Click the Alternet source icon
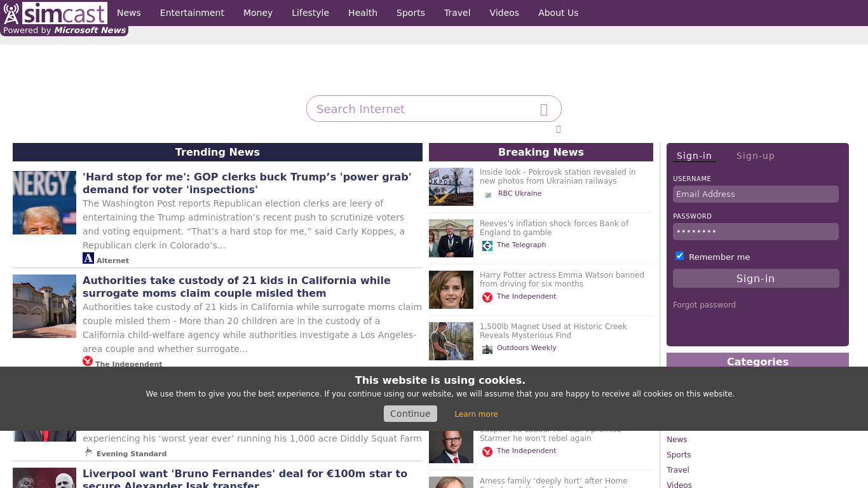Viewport: 868px width, 488px height. 88,258
